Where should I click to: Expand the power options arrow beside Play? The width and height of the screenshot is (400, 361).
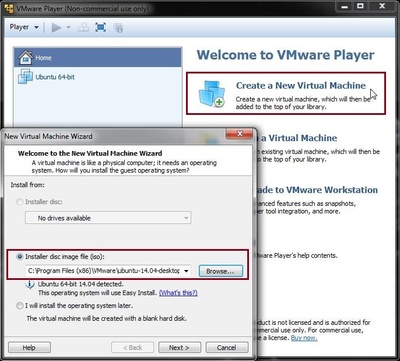pos(68,27)
